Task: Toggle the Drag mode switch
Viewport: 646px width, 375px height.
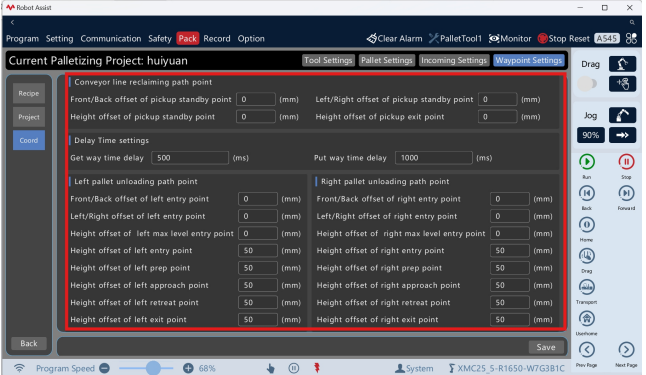Action: coord(587,84)
